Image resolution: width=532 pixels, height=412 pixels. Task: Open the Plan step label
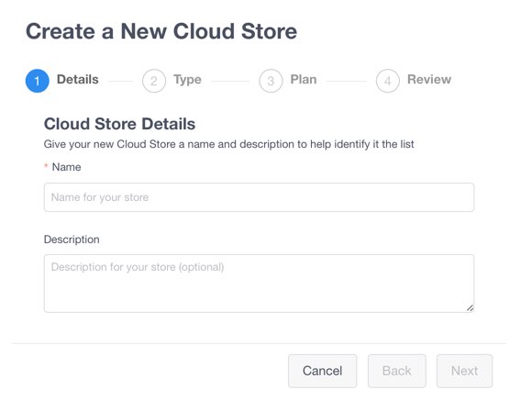point(304,80)
